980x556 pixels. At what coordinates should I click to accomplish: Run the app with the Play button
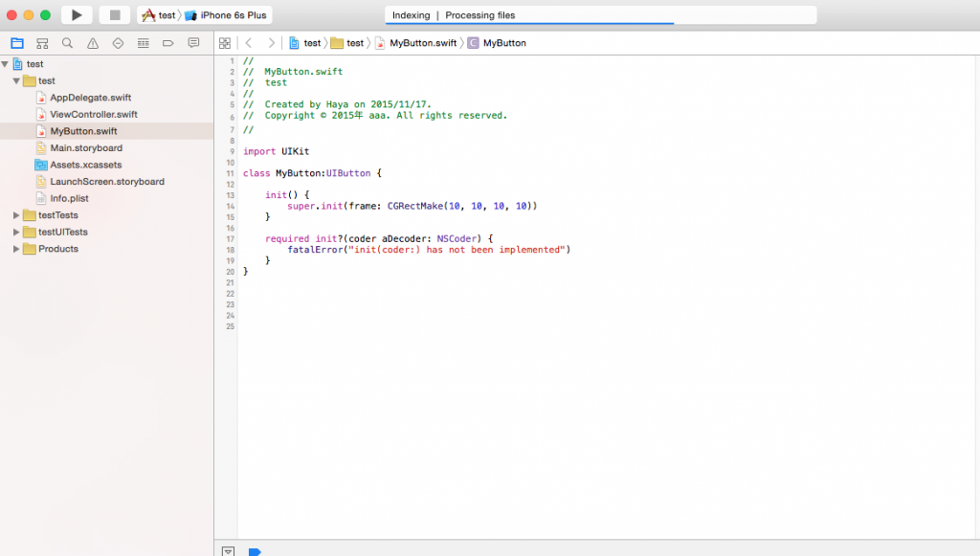pos(77,15)
